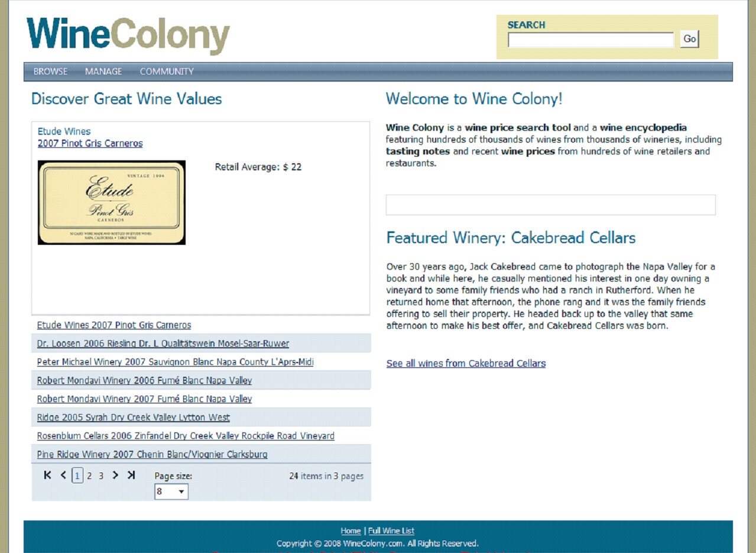Click the WineColony logo
This screenshot has width=756, height=553.
[128, 36]
